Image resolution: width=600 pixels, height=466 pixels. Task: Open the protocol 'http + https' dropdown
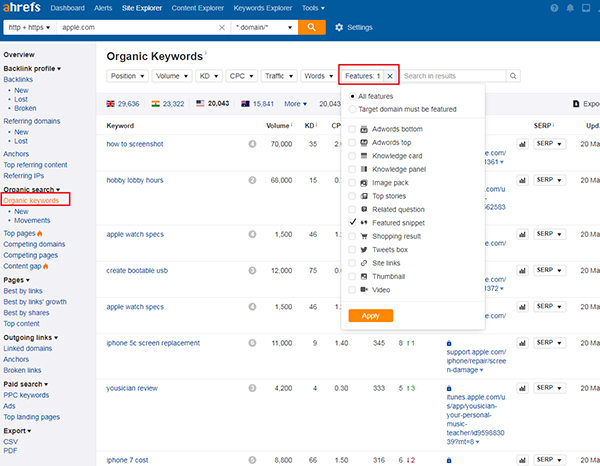[x=29, y=27]
